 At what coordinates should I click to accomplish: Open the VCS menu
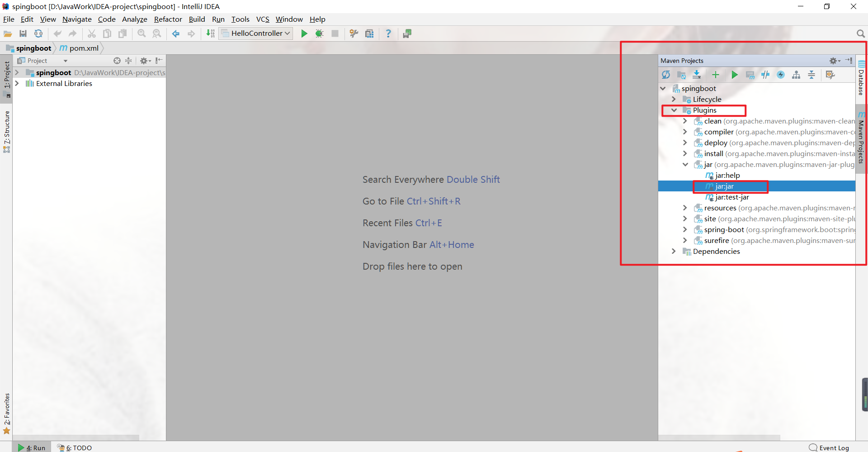pos(263,19)
